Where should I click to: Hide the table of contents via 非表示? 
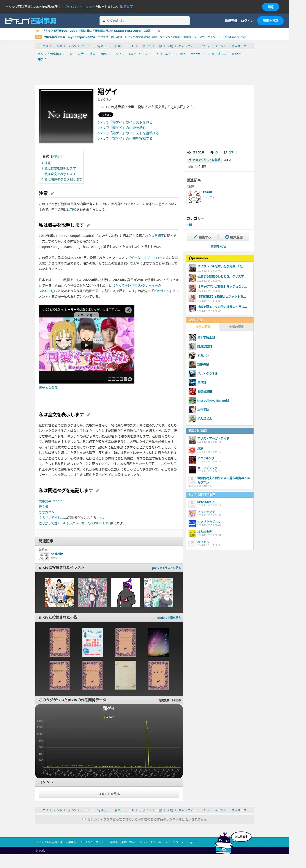tap(56, 156)
